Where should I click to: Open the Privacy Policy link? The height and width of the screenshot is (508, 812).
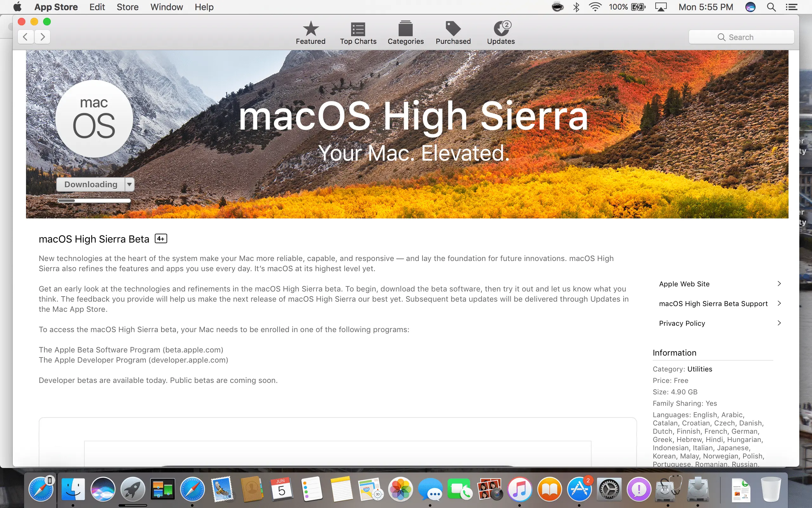tap(682, 323)
